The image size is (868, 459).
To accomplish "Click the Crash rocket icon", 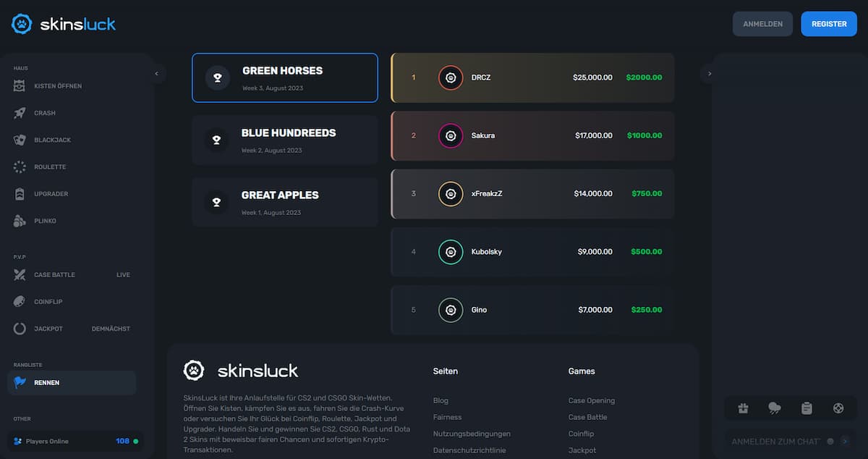I will point(20,113).
